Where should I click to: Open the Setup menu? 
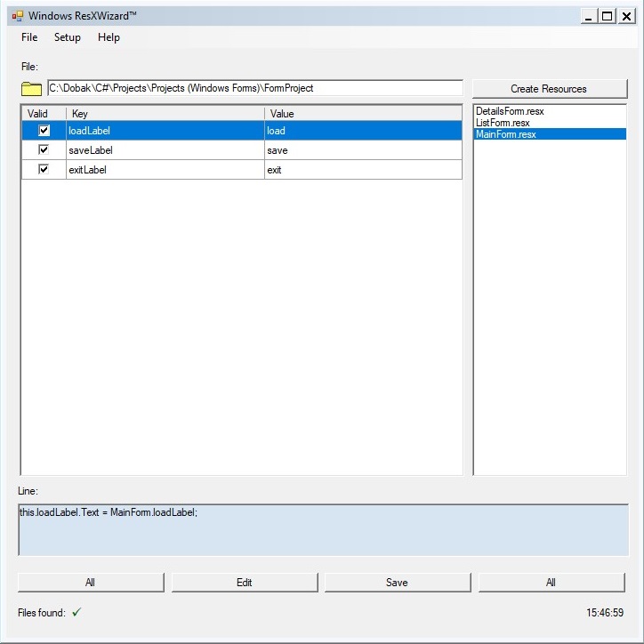pos(67,37)
